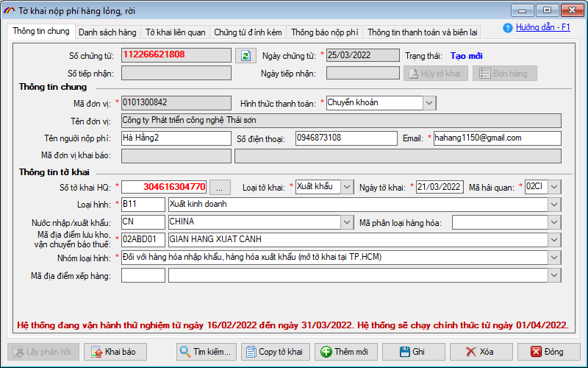Click the Số chứng từ field 112266621808
The image size is (588, 368).
click(176, 55)
